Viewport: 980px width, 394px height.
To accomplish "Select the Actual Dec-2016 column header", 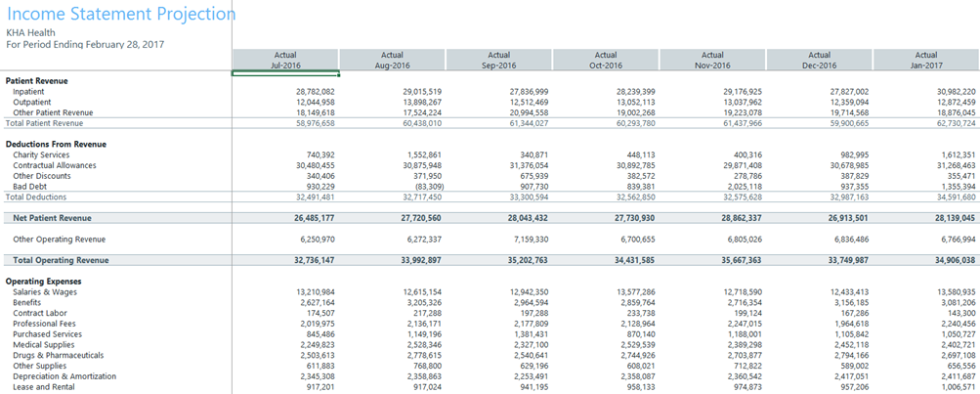I will (x=820, y=60).
